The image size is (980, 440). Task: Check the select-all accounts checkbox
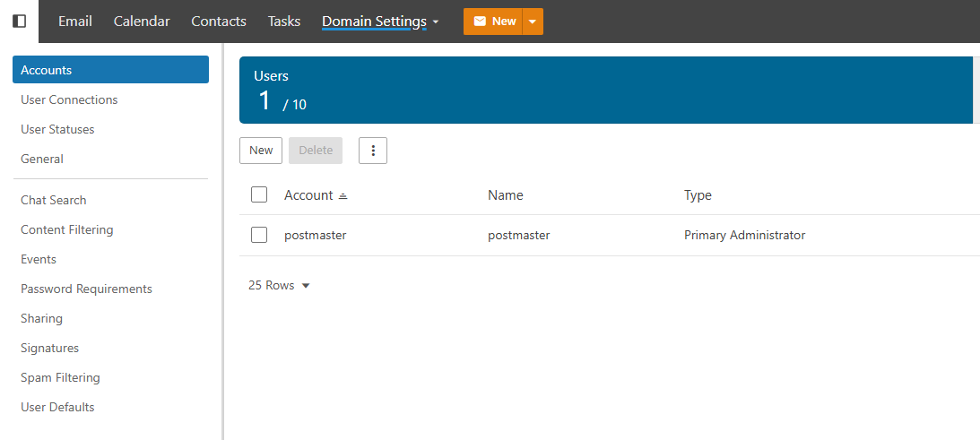click(x=259, y=194)
